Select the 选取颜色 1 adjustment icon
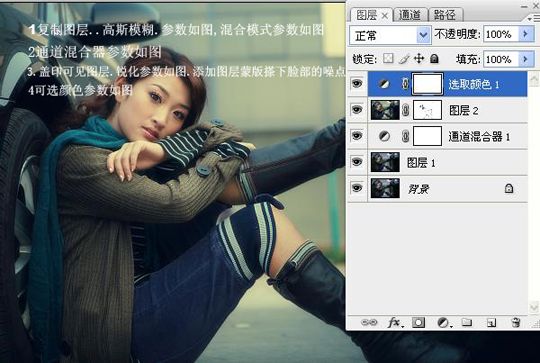The width and height of the screenshot is (540, 363). point(384,84)
